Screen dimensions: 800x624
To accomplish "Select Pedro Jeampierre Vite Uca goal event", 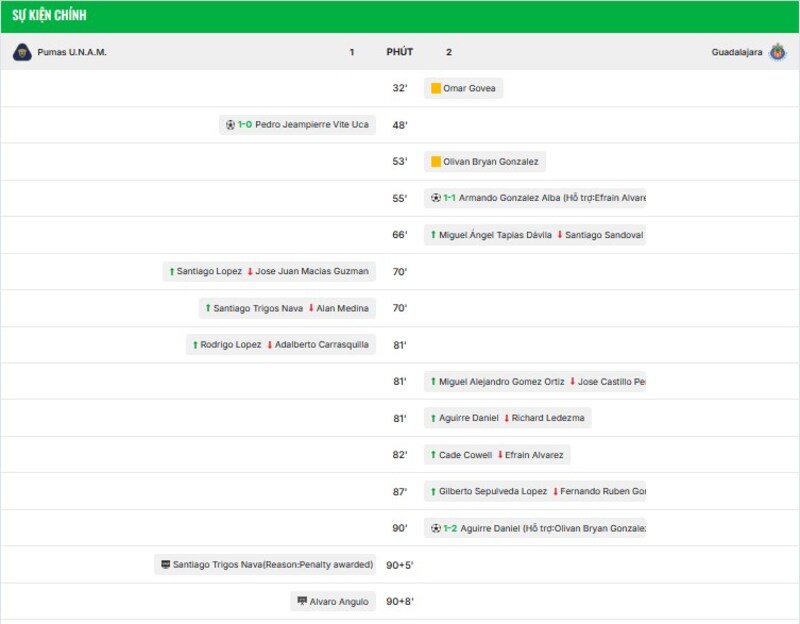I will (298, 125).
